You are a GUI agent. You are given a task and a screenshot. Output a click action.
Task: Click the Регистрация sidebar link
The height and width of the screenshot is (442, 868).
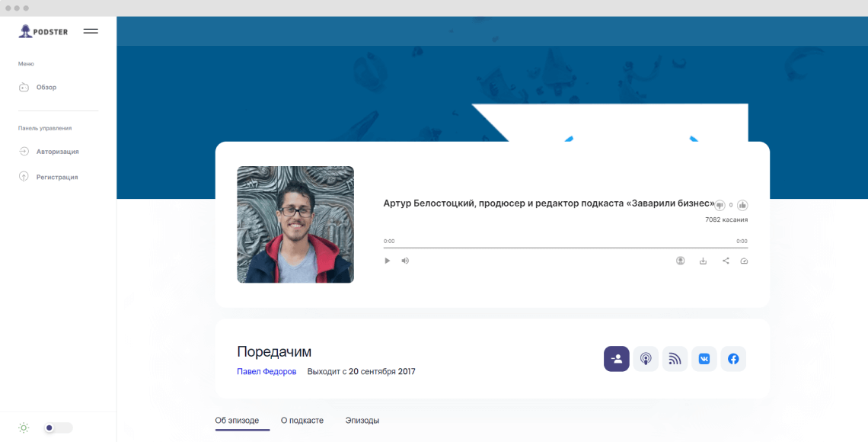56,176
